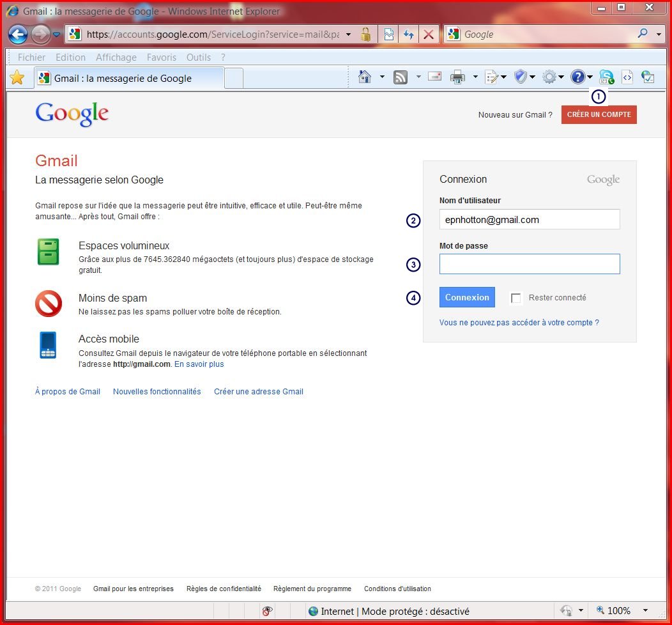Open the ? help menu
672x625 pixels.
tap(223, 58)
